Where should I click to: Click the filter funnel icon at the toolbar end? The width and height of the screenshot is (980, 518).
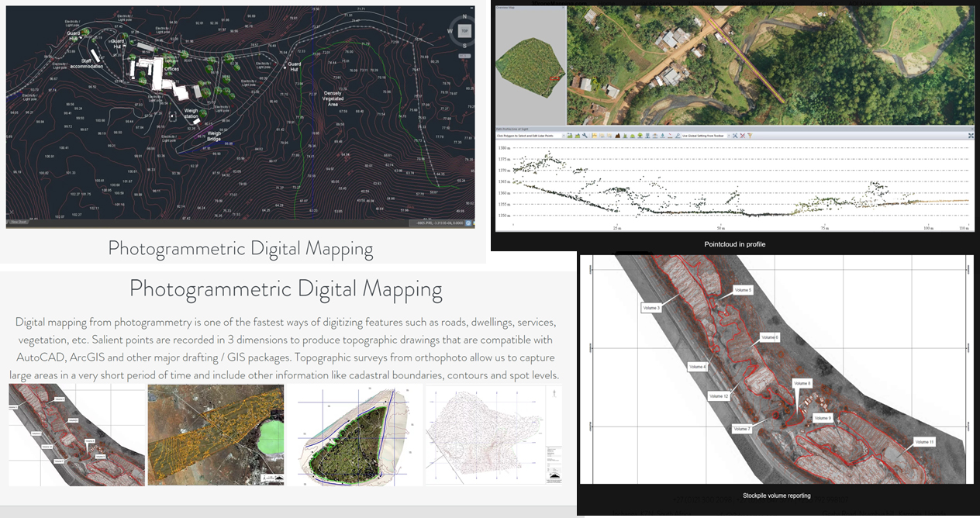[x=750, y=136]
